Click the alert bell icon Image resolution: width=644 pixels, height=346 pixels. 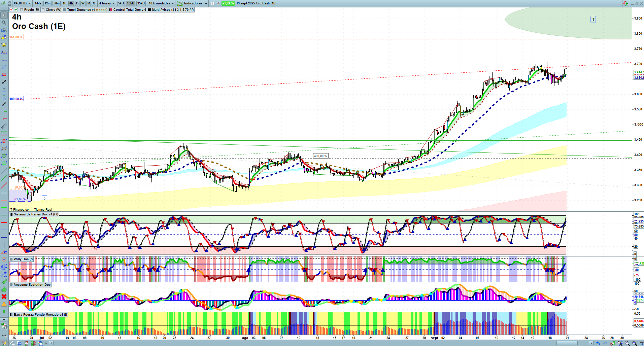pyautogui.click(x=4, y=45)
